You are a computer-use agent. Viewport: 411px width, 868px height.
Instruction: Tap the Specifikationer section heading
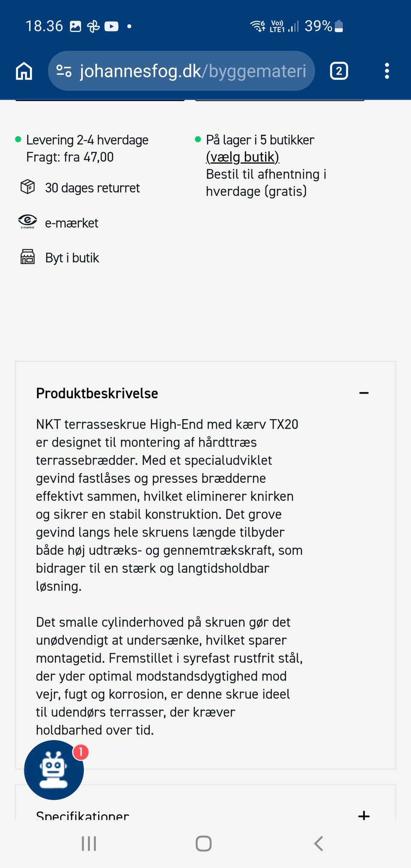click(82, 815)
